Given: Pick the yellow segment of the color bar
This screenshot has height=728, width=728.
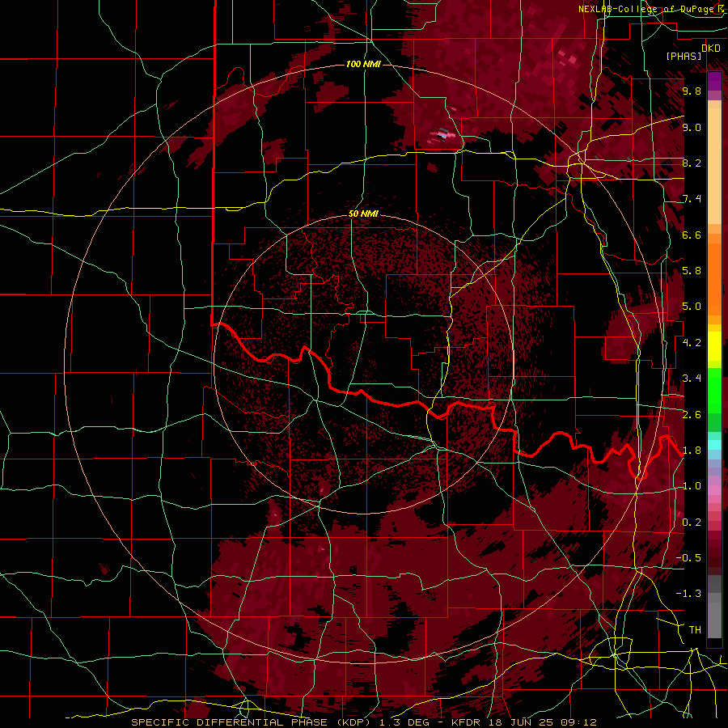Looking at the screenshot, I should [714, 346].
